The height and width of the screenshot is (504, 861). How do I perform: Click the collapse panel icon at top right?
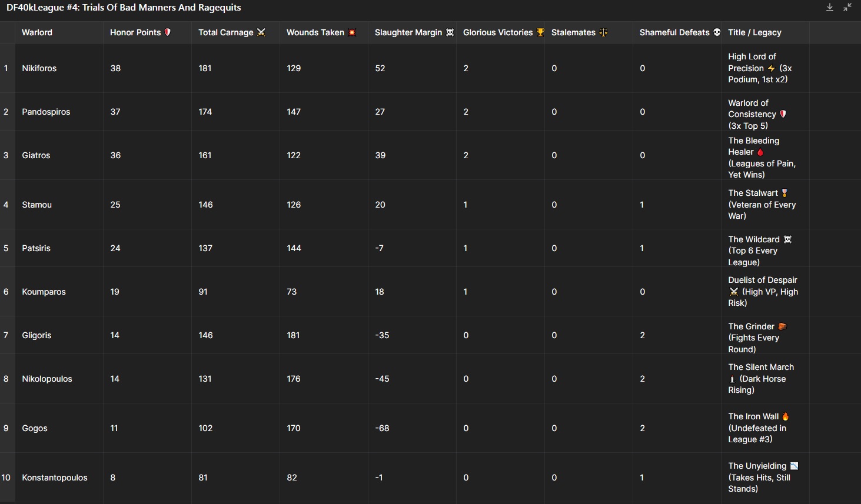(x=847, y=8)
